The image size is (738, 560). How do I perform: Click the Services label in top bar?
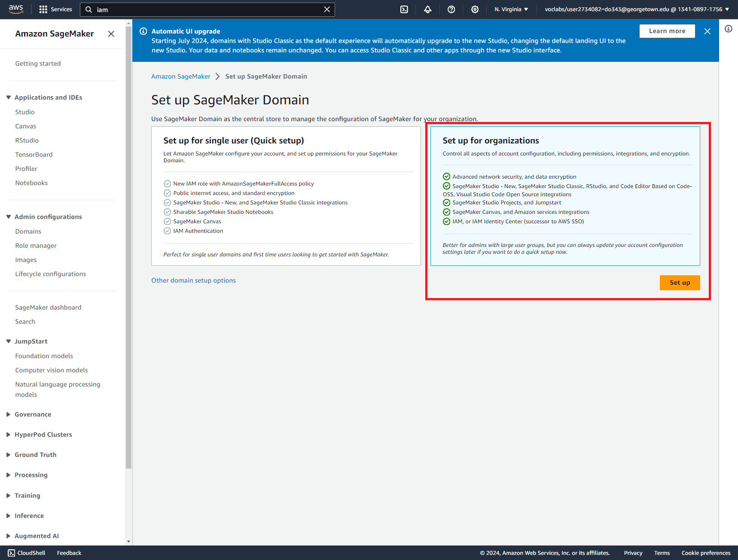pyautogui.click(x=61, y=9)
